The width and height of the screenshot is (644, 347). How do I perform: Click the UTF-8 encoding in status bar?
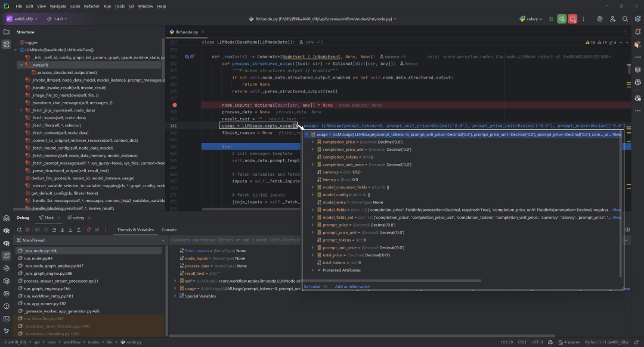[x=537, y=342]
